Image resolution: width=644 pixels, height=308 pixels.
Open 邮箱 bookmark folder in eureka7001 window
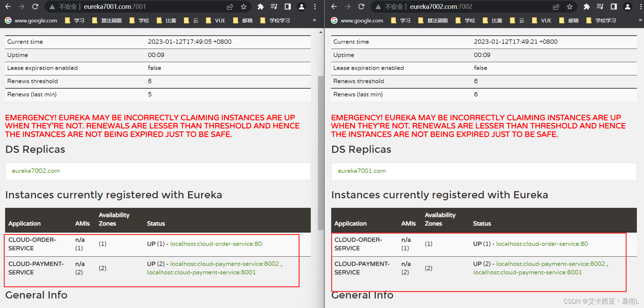click(x=243, y=20)
